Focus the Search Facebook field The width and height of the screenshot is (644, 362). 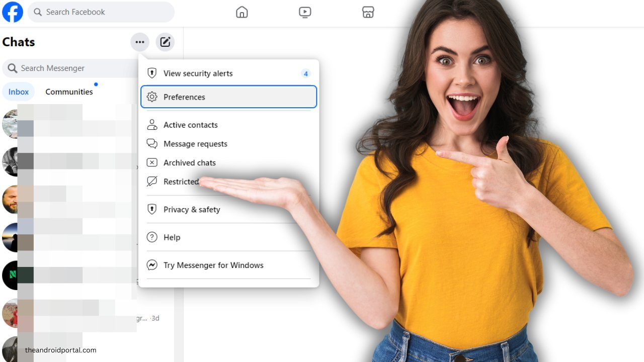tap(101, 12)
